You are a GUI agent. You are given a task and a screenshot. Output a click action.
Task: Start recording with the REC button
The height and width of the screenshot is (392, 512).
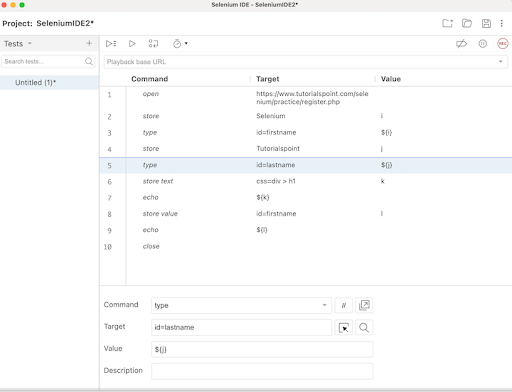coord(503,44)
